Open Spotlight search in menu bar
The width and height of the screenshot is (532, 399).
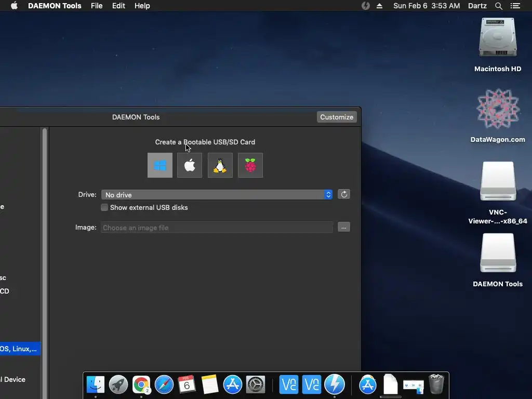tap(498, 6)
